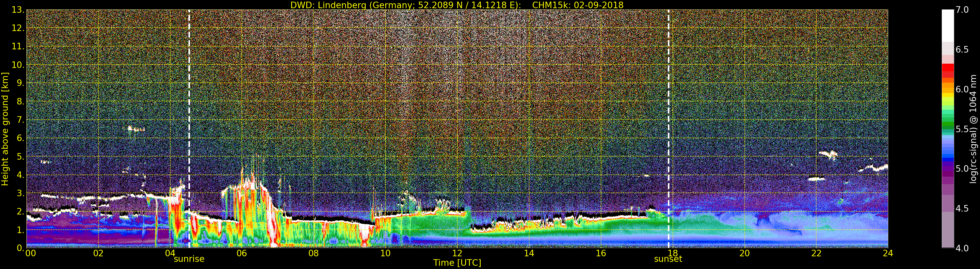Click the height axis tick label "1."

(x=21, y=230)
